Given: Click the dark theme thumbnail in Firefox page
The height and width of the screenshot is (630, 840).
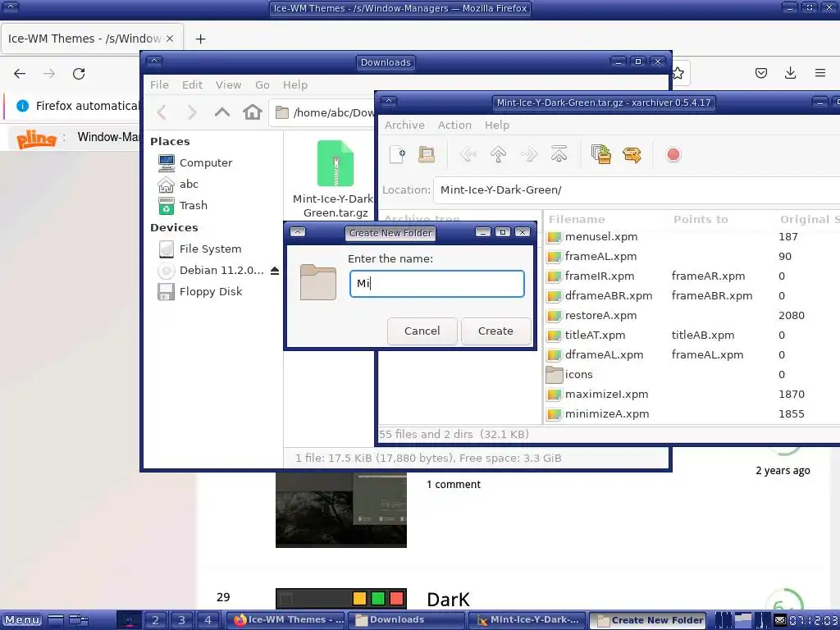Looking at the screenshot, I should (340, 509).
